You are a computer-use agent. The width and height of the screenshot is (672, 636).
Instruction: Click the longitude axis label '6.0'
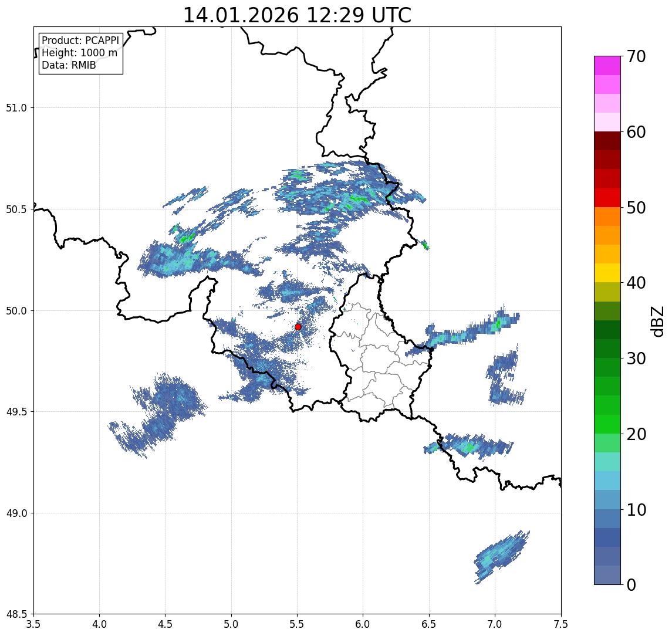363,624
